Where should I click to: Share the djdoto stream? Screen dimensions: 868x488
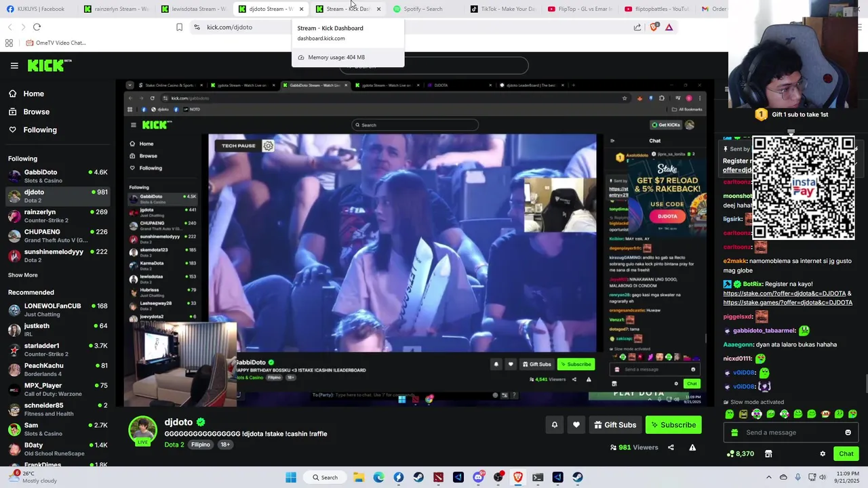coord(671,447)
